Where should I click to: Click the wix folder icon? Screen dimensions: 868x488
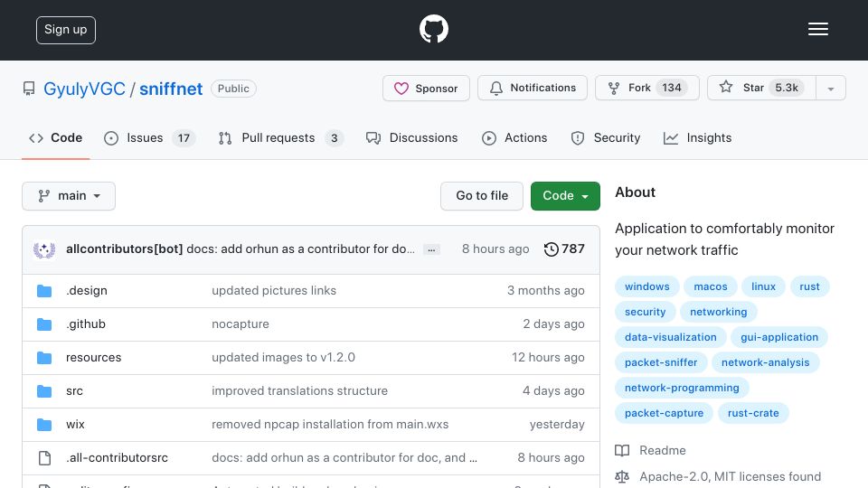[x=44, y=425]
